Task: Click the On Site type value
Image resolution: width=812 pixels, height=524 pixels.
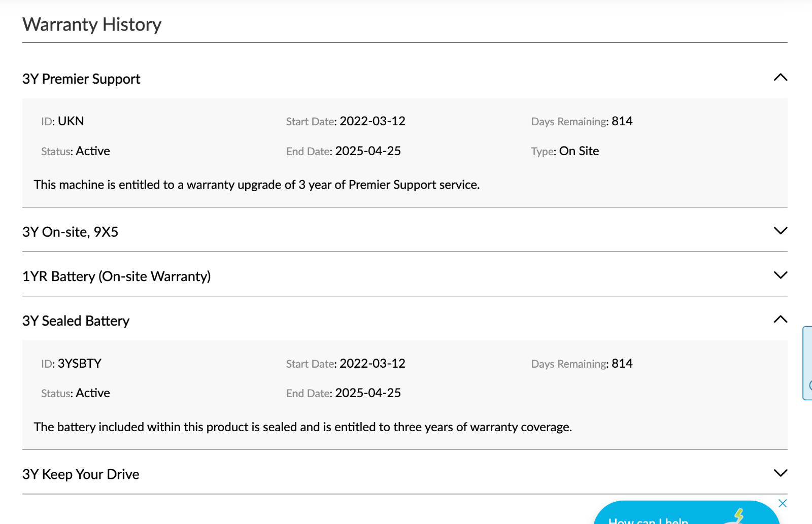Action: tap(579, 151)
